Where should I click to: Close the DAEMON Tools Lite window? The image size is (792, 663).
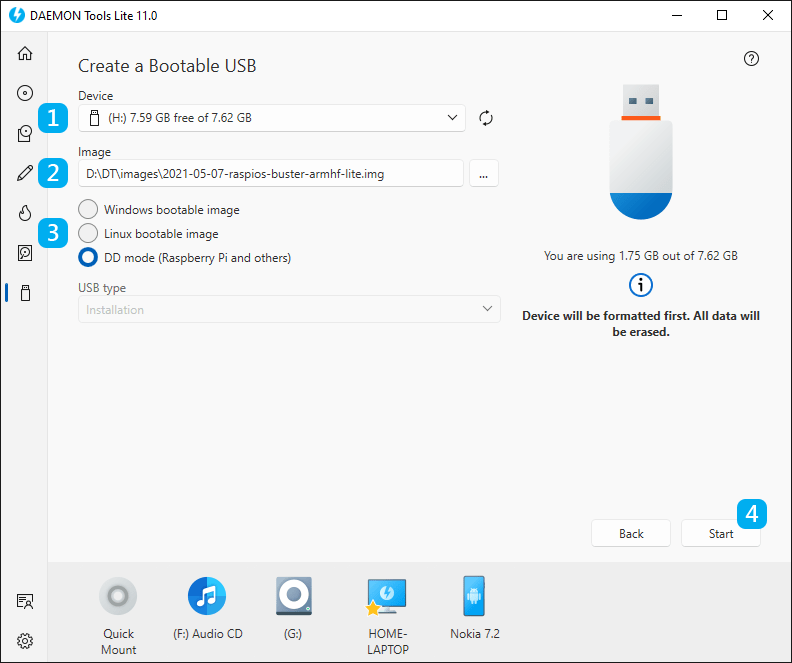(x=767, y=16)
